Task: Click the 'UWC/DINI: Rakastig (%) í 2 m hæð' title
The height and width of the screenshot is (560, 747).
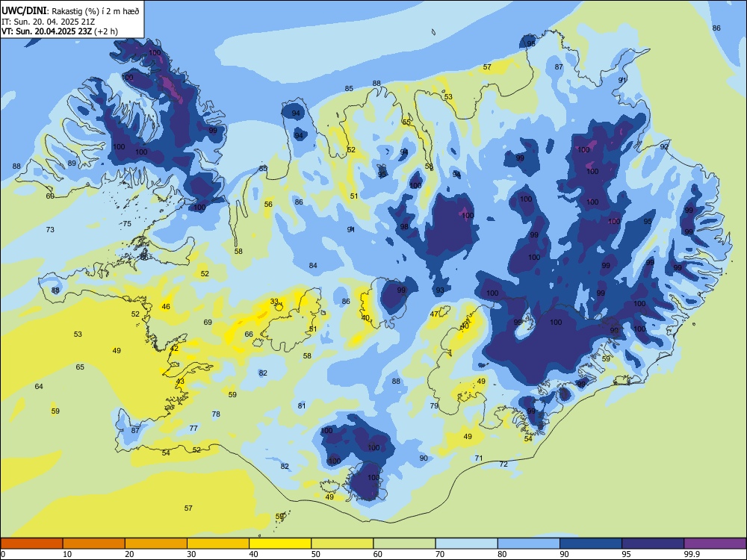Action: pos(70,11)
